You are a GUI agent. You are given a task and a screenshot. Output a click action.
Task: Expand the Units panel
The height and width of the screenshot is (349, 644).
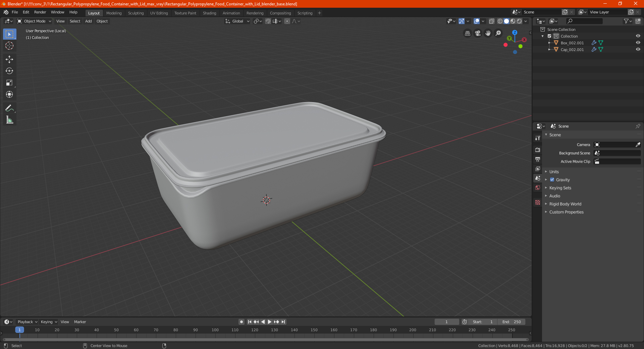(x=554, y=172)
